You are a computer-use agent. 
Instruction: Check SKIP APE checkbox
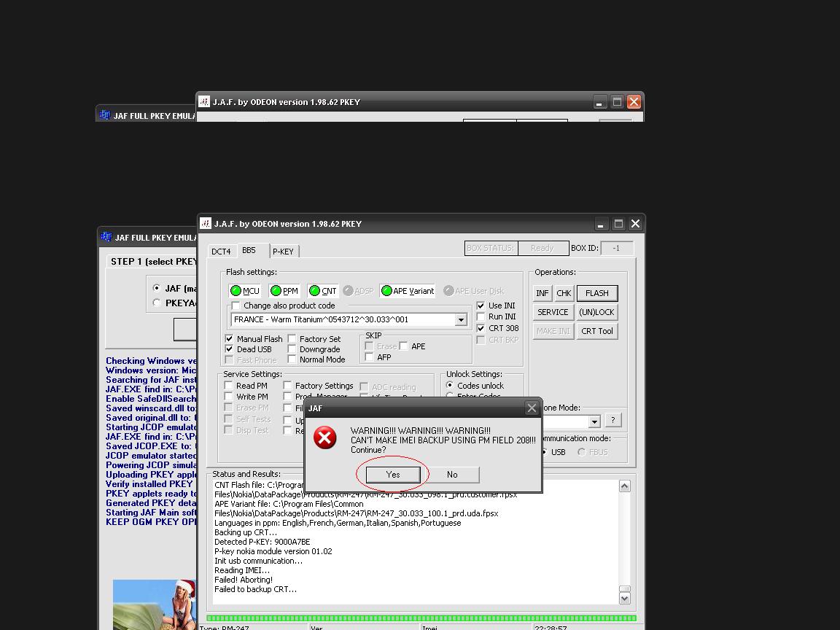pyautogui.click(x=403, y=346)
